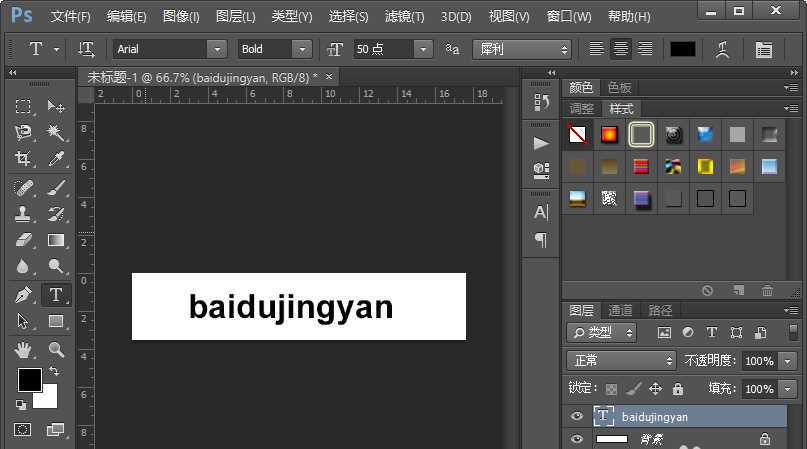Viewport: 807px width, 449px height.
Task: Enable center text alignment
Action: point(621,49)
